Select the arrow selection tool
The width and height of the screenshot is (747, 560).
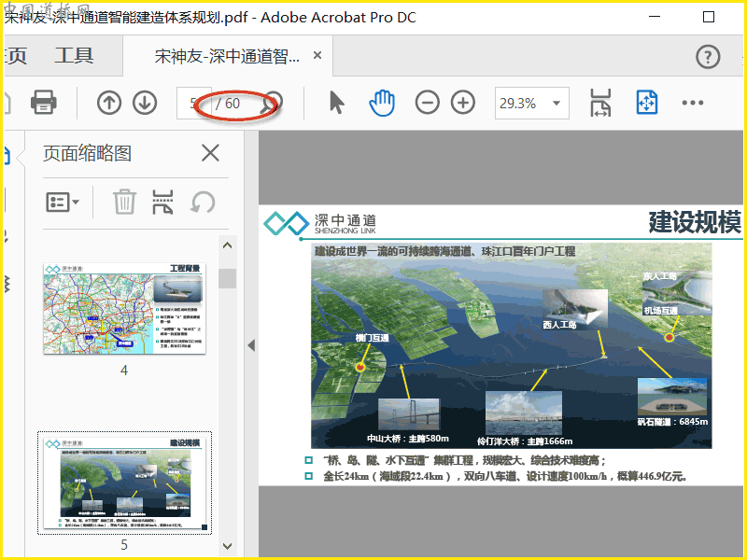337,103
